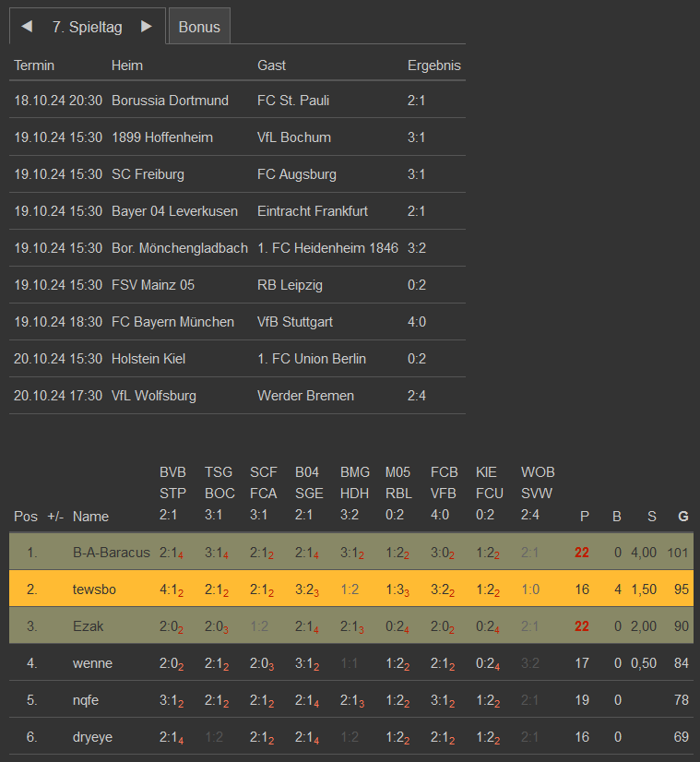Sort standings by Name column

pyautogui.click(x=90, y=516)
